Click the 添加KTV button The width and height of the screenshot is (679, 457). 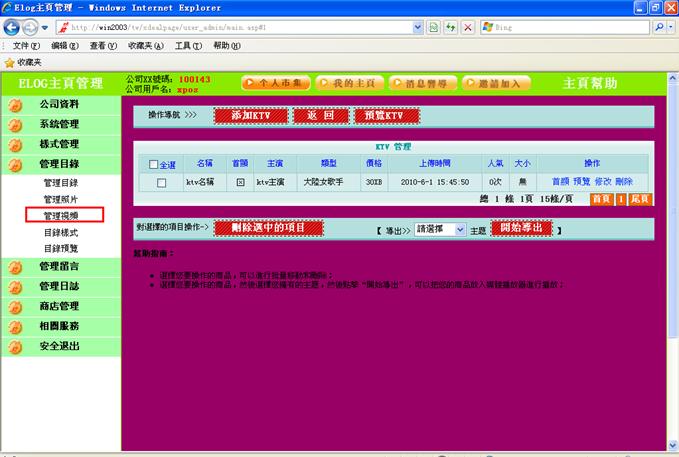249,116
